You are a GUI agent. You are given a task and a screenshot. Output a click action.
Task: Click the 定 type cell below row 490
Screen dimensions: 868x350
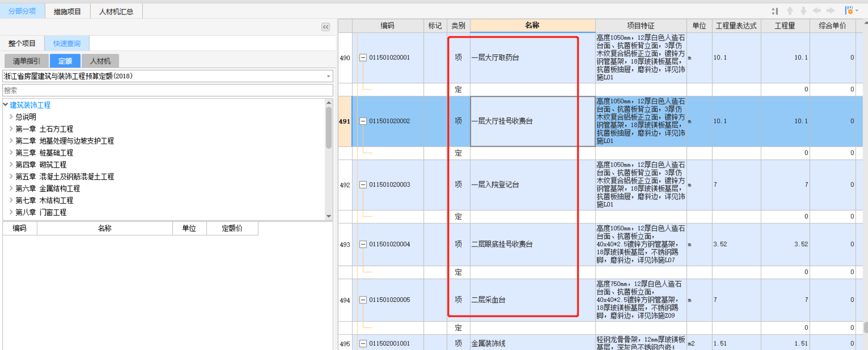click(x=458, y=89)
